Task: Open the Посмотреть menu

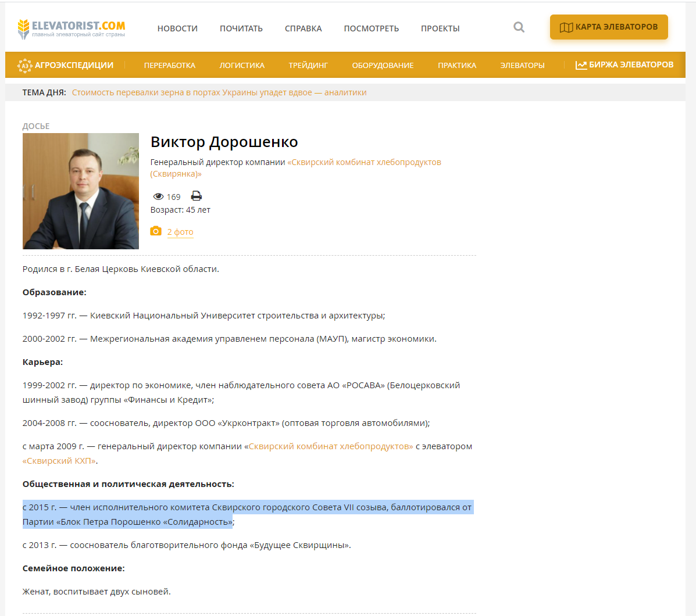Action: coord(371,28)
